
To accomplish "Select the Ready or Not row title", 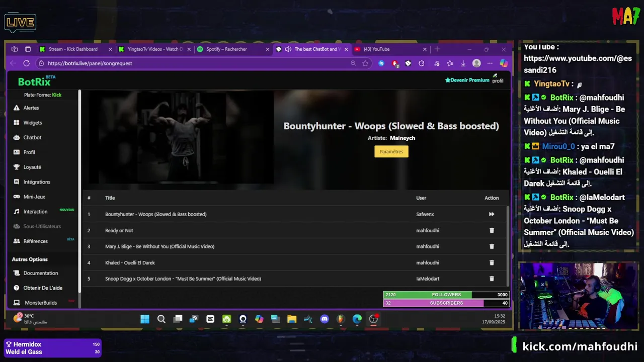I will tap(119, 230).
